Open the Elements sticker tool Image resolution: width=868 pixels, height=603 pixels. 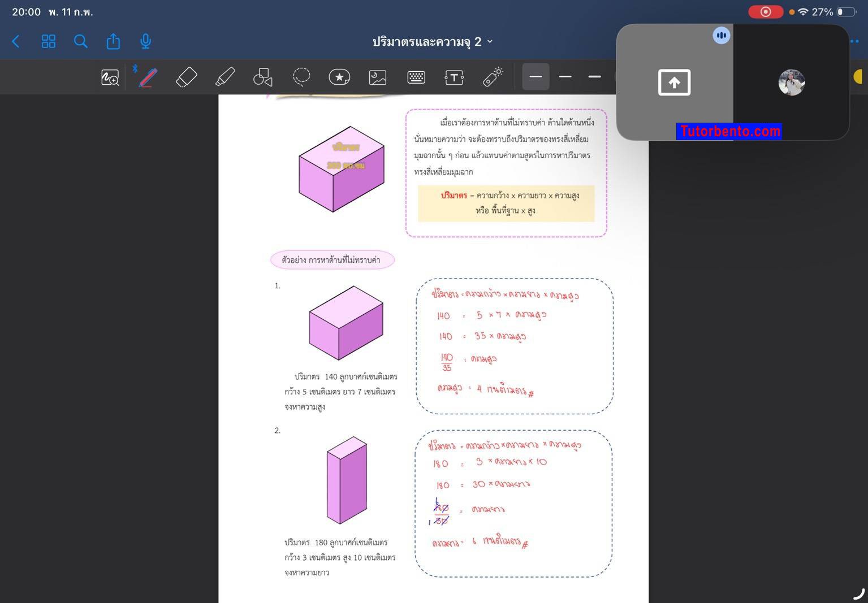[339, 77]
